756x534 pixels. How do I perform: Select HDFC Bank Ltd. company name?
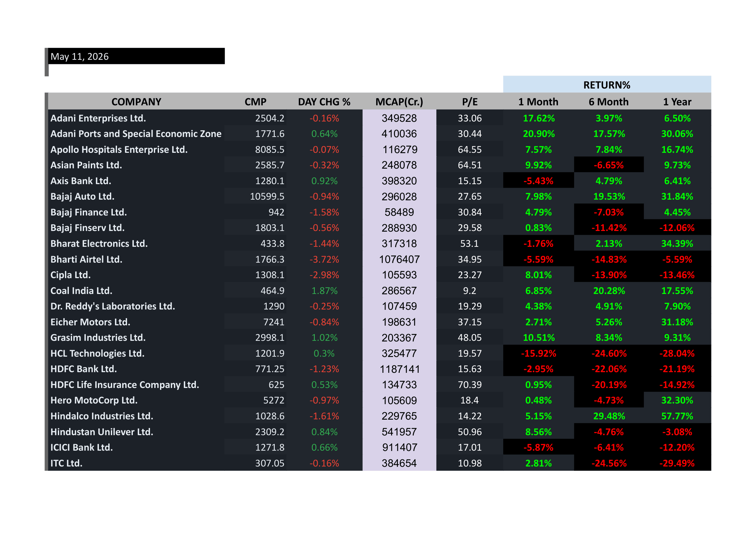click(x=84, y=369)
